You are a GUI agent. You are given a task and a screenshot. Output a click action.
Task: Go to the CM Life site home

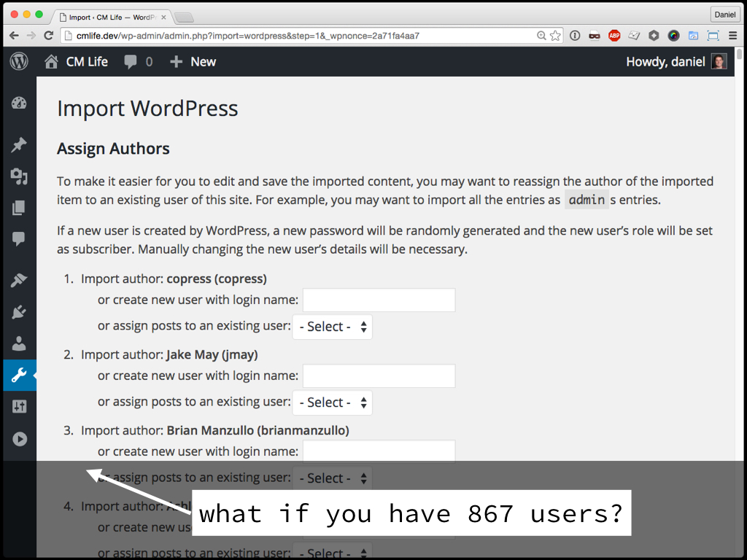click(76, 62)
